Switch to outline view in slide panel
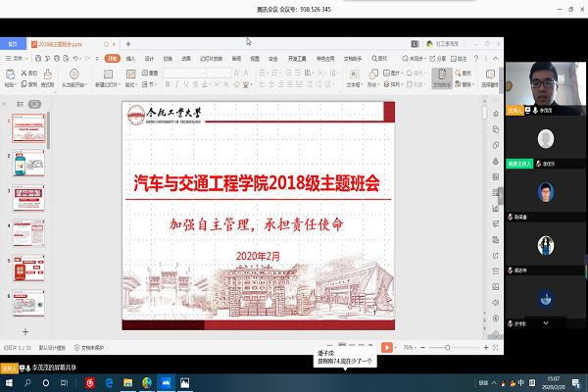The height and width of the screenshot is (392, 588). click(x=21, y=104)
